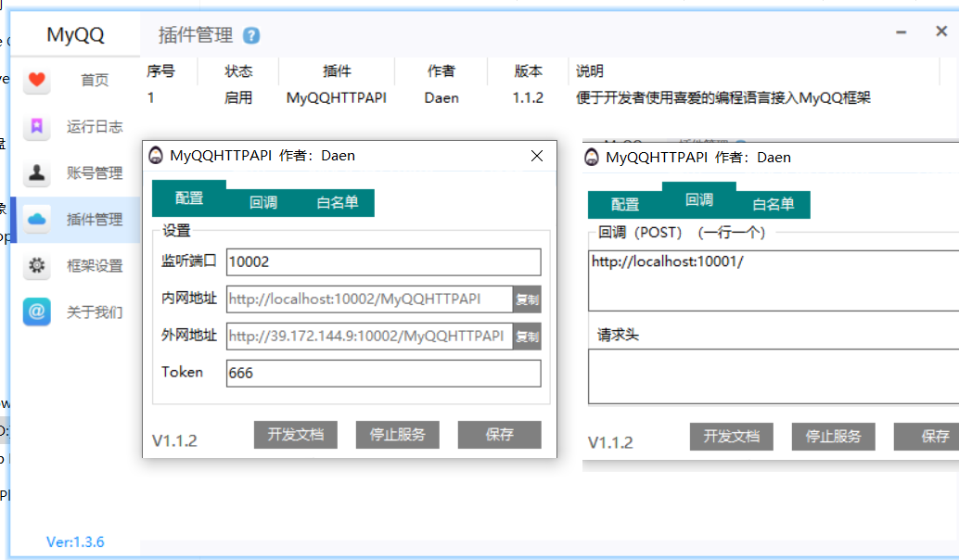
Task: Save settings with the 保存 button
Action: [499, 436]
